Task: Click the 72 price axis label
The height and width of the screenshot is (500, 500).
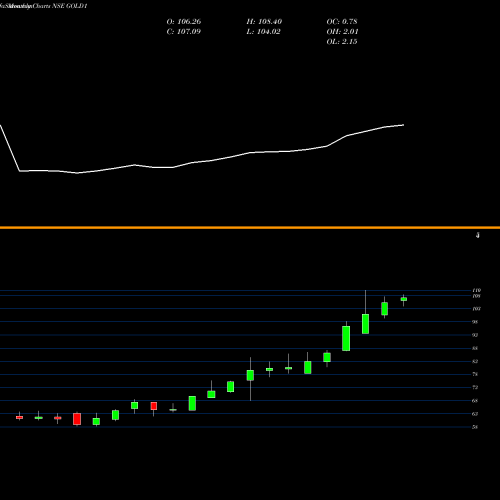Action: [475, 387]
